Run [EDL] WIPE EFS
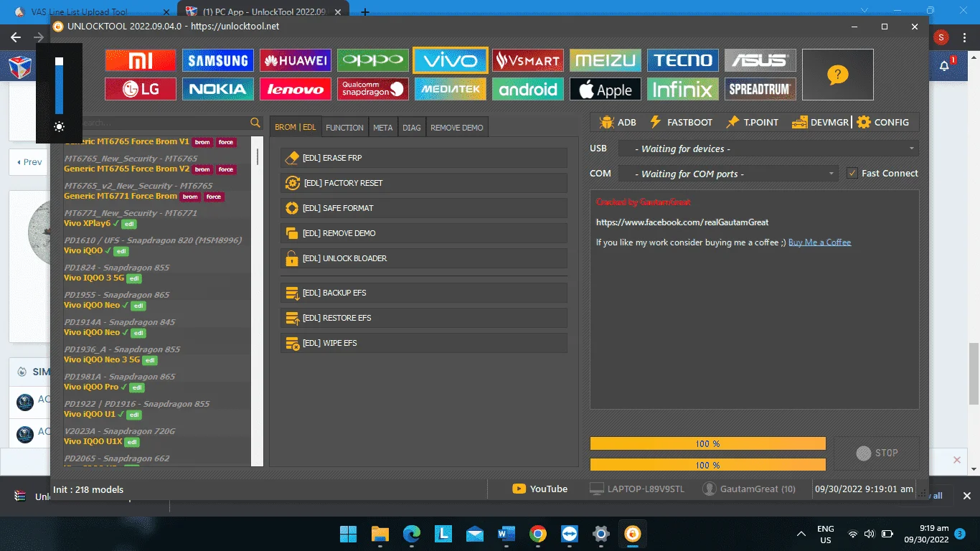 (x=423, y=343)
